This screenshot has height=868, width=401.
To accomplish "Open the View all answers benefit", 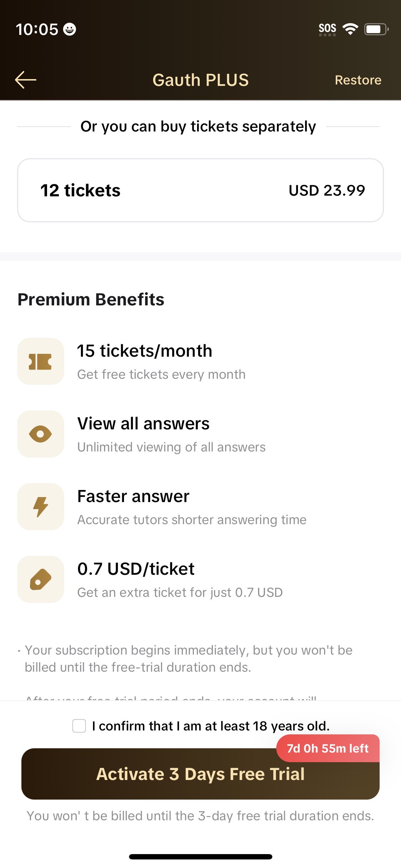I will click(143, 424).
